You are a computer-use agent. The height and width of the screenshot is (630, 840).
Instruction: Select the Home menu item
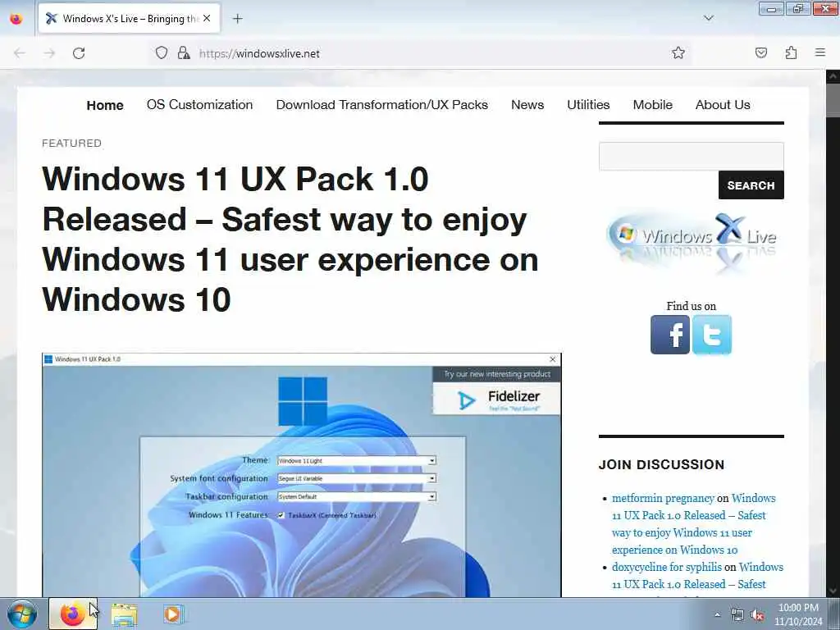105,105
